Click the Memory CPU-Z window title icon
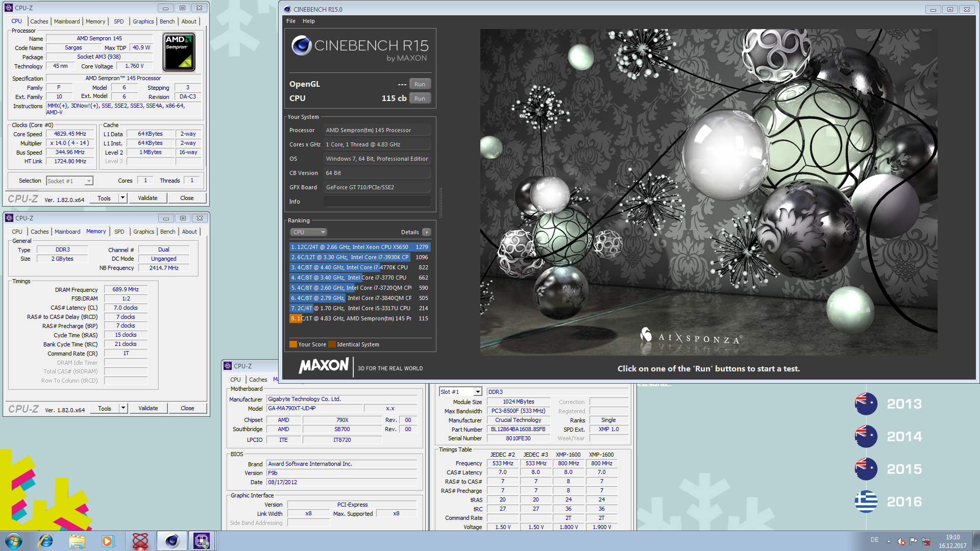 point(9,218)
